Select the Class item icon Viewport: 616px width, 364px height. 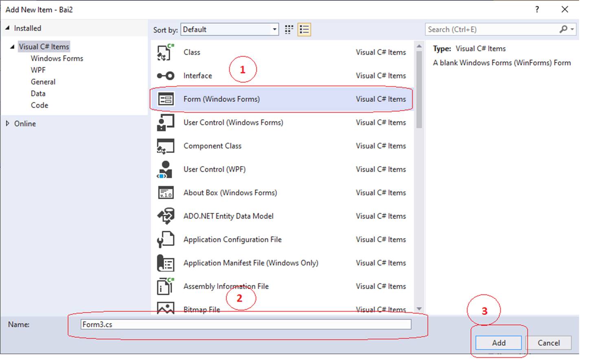165,52
